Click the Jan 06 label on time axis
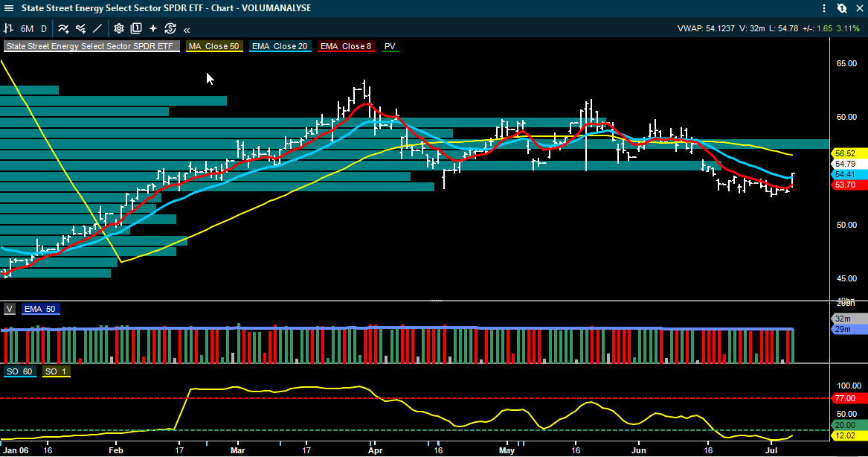Image resolution: width=868 pixels, height=457 pixels. [x=16, y=451]
